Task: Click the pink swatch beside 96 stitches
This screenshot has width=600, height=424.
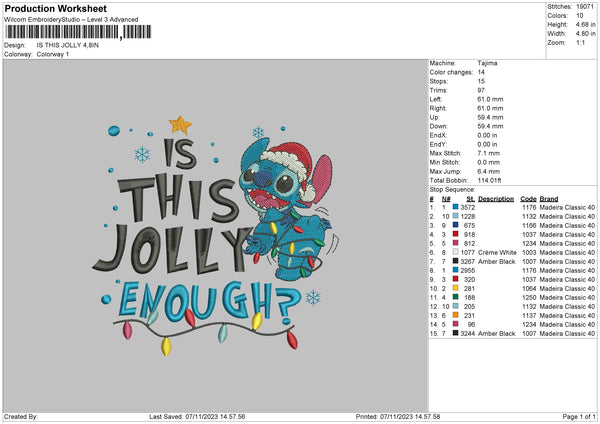Action: tap(455, 324)
